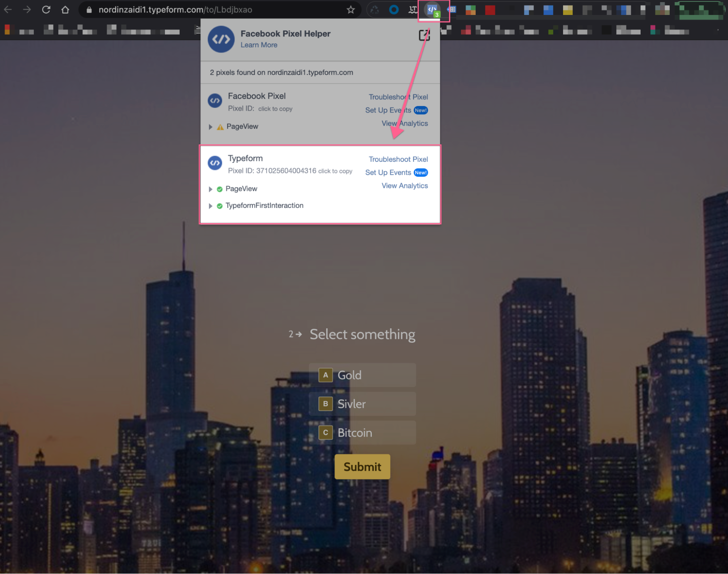Select answer C Bitcoin
The image size is (728, 574).
point(362,432)
